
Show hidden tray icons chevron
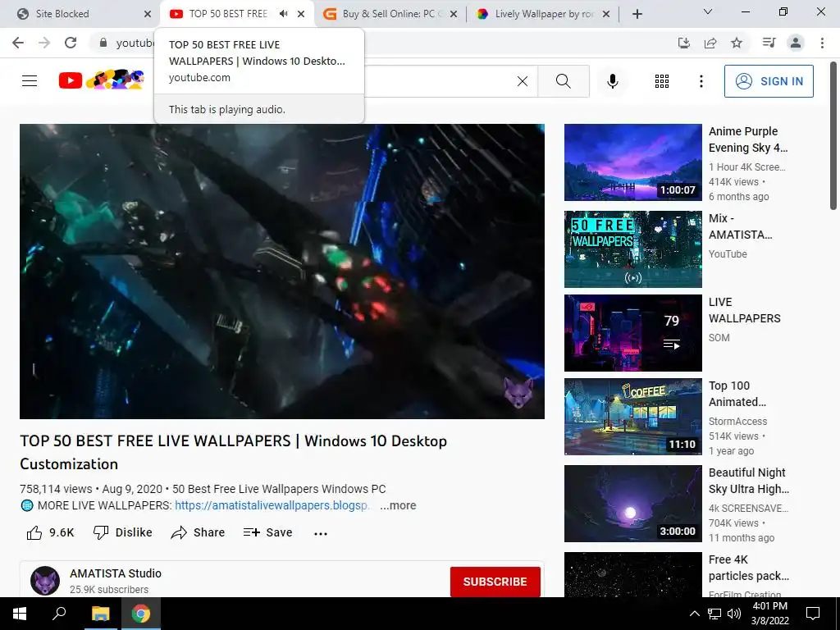(694, 614)
